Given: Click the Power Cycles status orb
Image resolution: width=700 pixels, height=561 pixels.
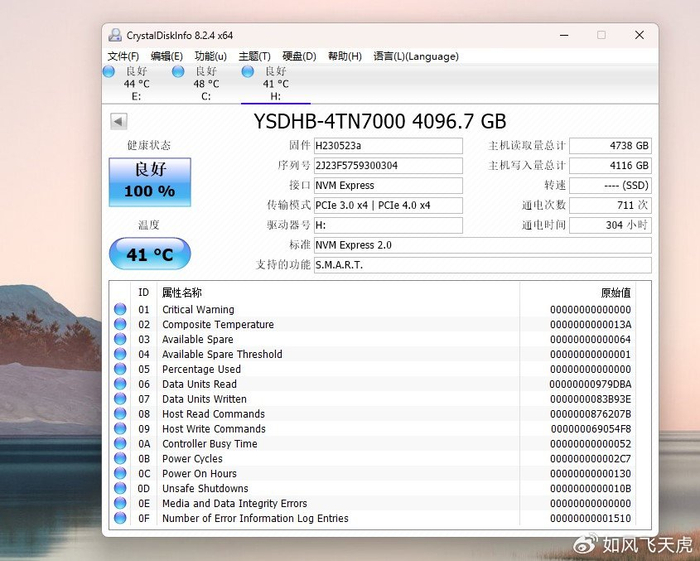Looking at the screenshot, I should pos(121,459).
